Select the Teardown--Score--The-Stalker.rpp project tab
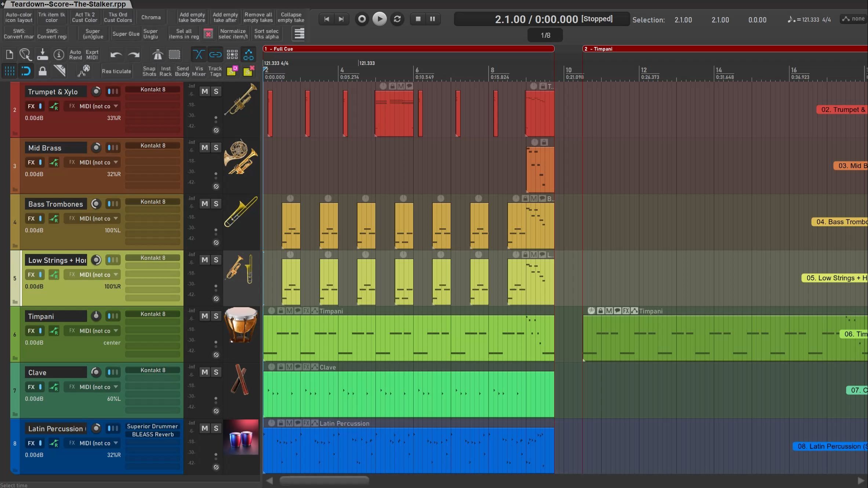The width and height of the screenshot is (868, 488). point(68,4)
